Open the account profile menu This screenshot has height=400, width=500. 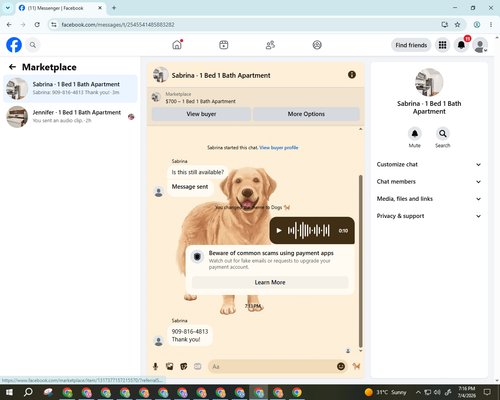[480, 45]
